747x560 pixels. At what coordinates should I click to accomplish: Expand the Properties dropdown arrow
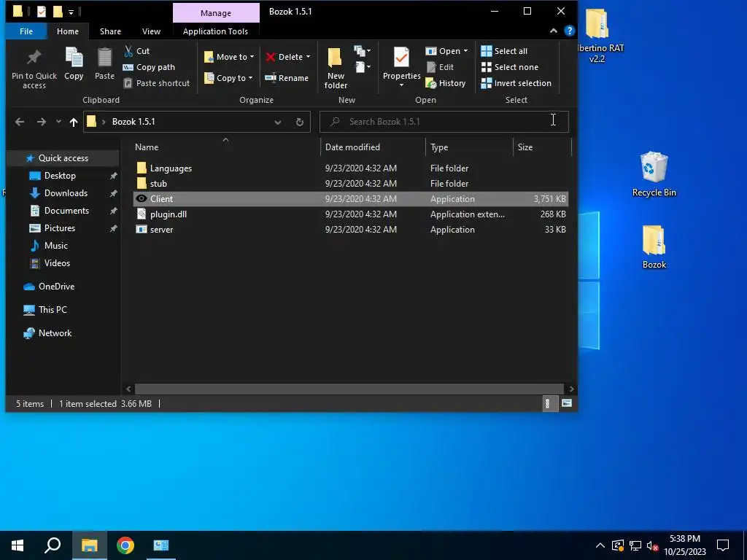(401, 85)
